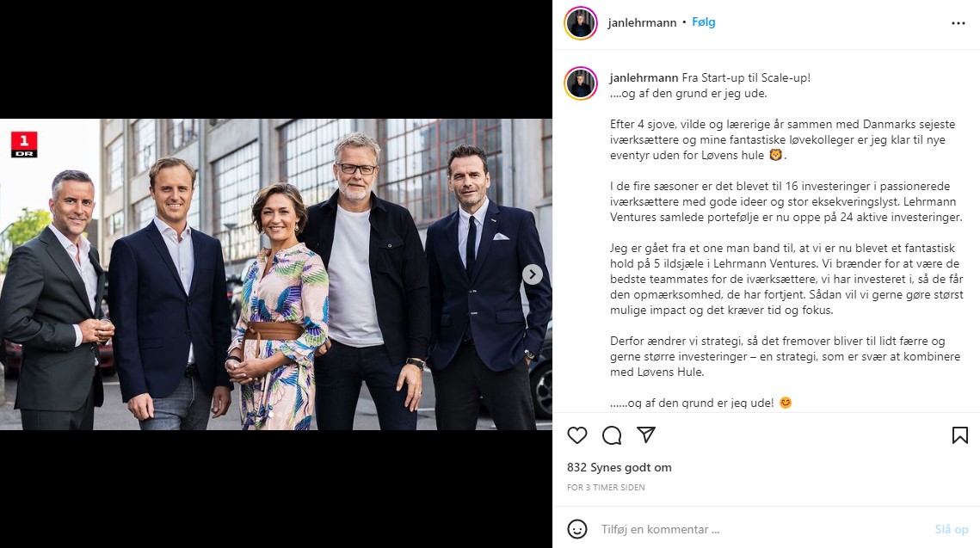This screenshot has width=980, height=548.
Task: Go to the next photo in carousel
Action: (x=532, y=274)
